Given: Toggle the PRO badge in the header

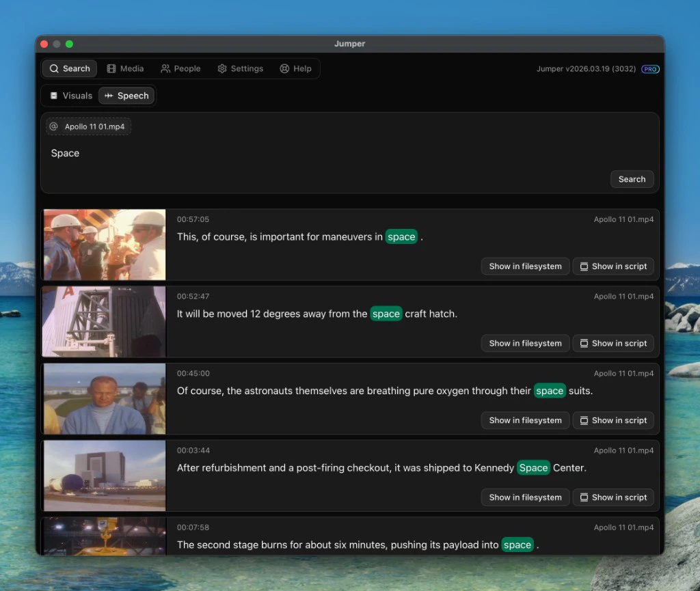Looking at the screenshot, I should [650, 69].
